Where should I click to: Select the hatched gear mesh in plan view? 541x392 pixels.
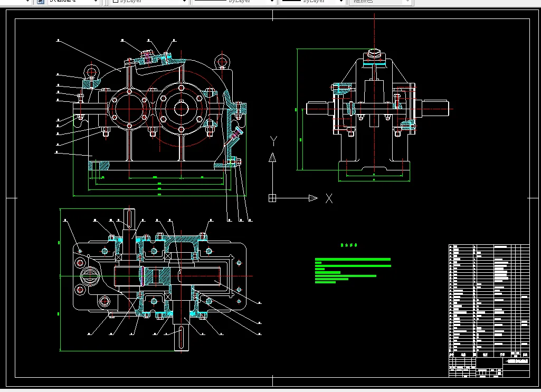pyautogui.click(x=156, y=276)
